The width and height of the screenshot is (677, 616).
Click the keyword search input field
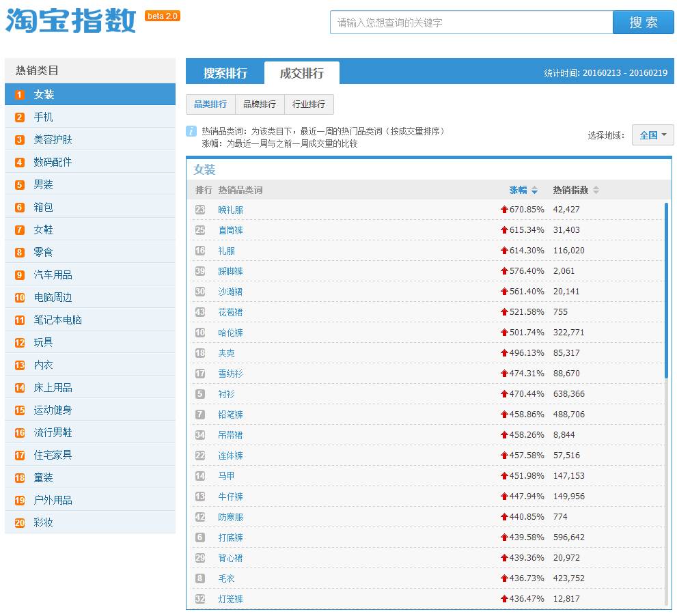point(471,23)
